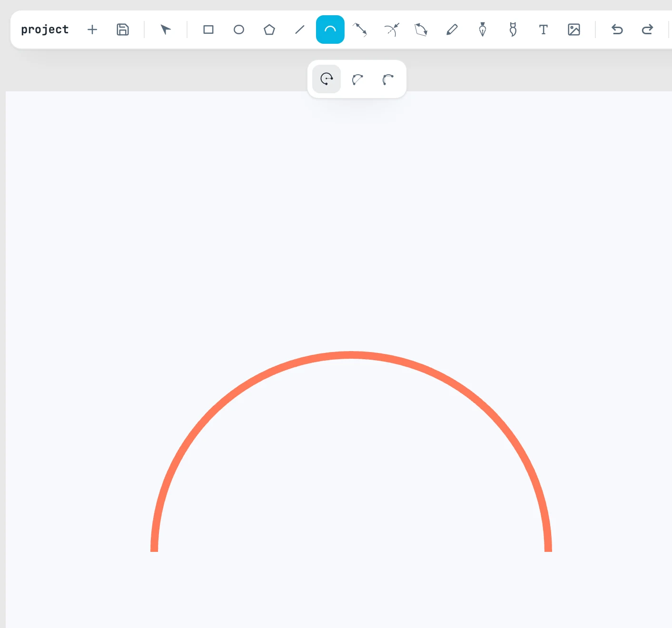Select the pencil freehand tool
The height and width of the screenshot is (628, 672).
pyautogui.click(x=452, y=29)
